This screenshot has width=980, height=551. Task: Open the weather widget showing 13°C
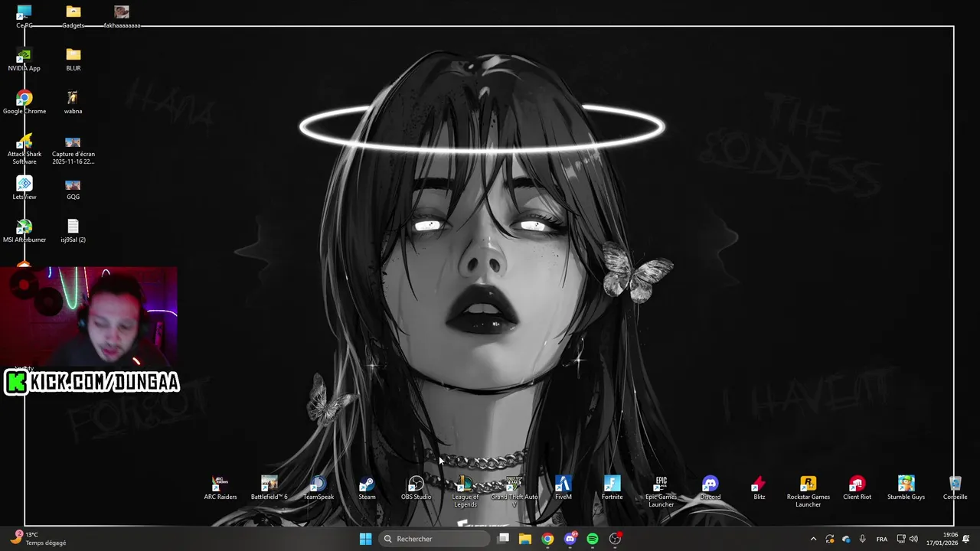(38, 539)
